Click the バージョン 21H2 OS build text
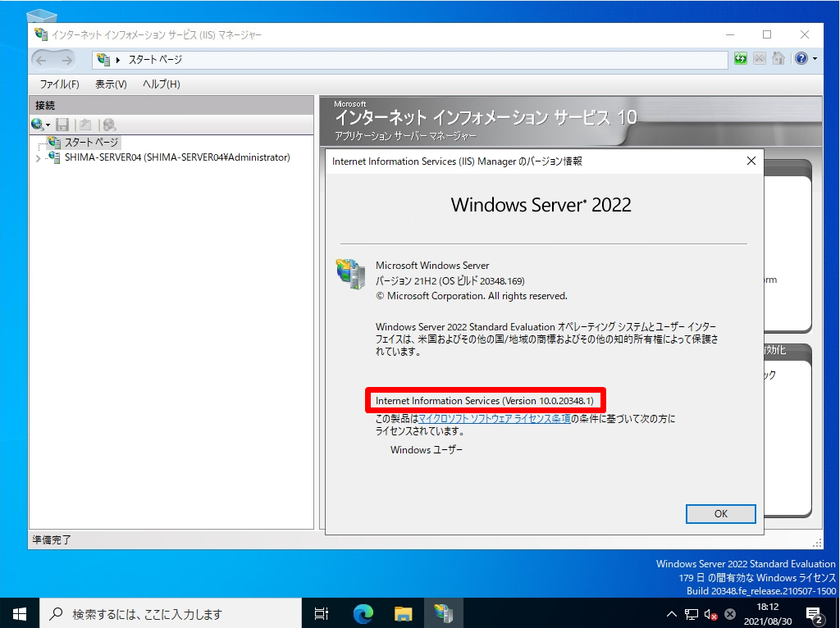The image size is (840, 628). 450,281
